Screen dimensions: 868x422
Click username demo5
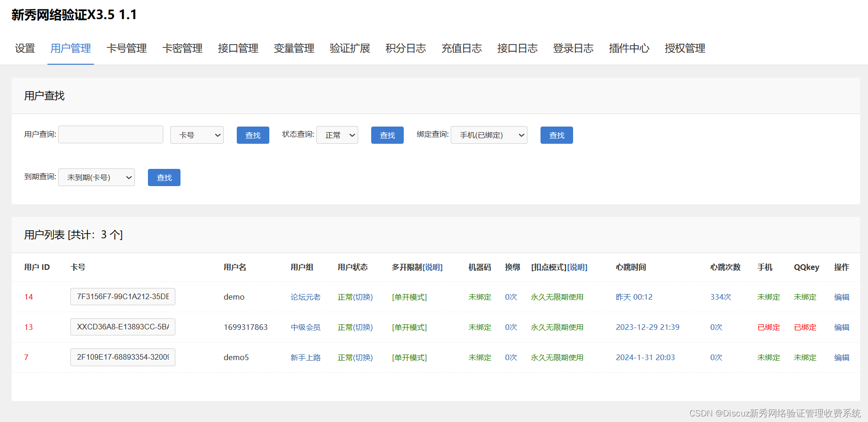tap(236, 357)
